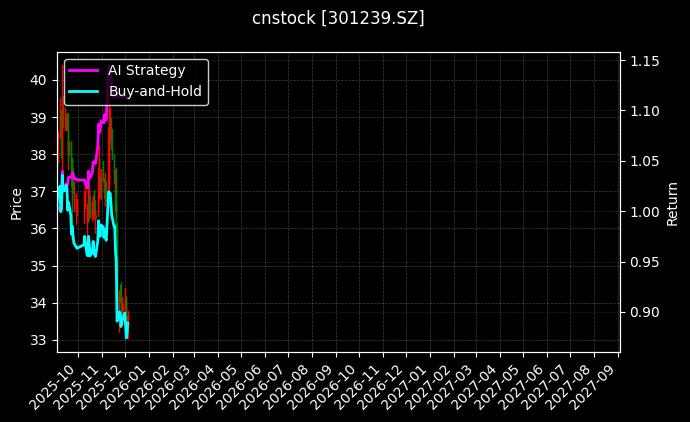
Task: Click the 1.05 return tick label
Action: point(643,162)
